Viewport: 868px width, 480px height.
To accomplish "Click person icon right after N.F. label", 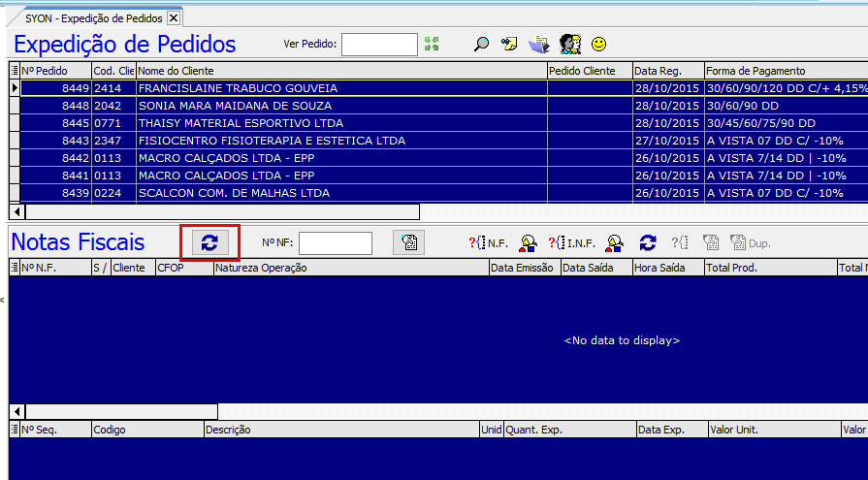I will [529, 243].
